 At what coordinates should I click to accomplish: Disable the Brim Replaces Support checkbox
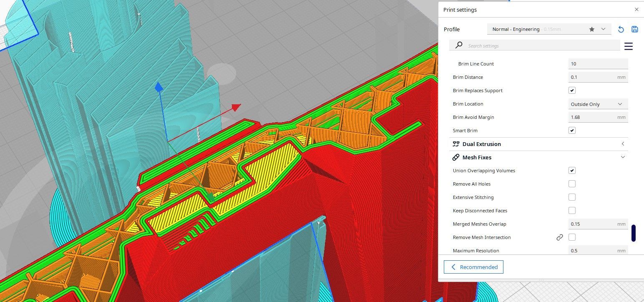pyautogui.click(x=572, y=91)
